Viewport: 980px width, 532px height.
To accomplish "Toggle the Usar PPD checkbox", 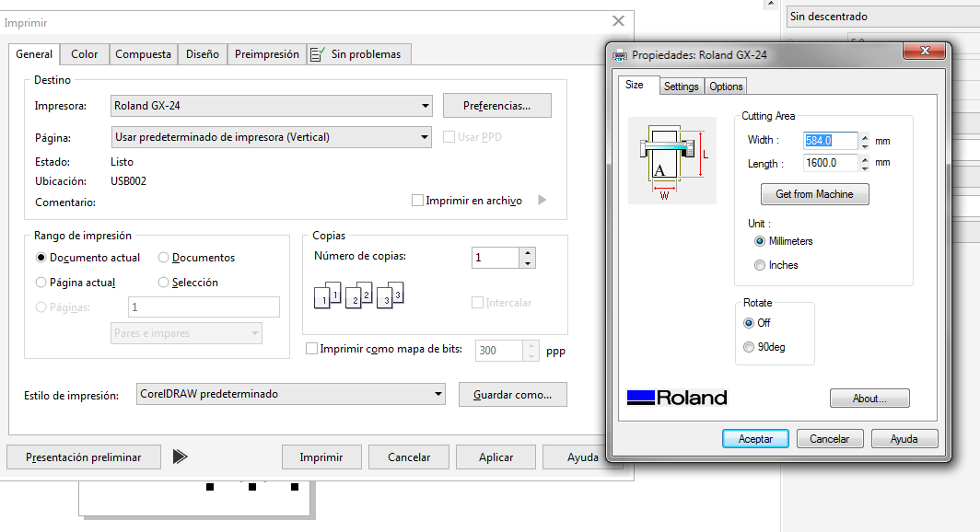I will 449,137.
